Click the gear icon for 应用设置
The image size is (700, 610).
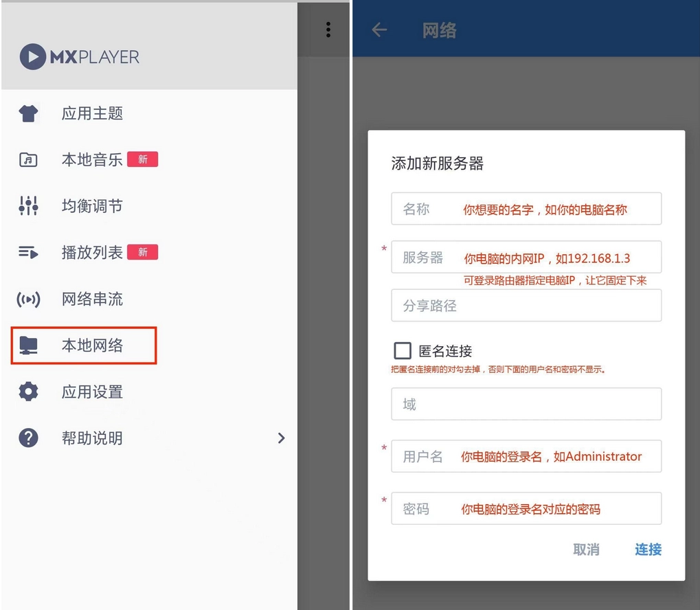(29, 392)
